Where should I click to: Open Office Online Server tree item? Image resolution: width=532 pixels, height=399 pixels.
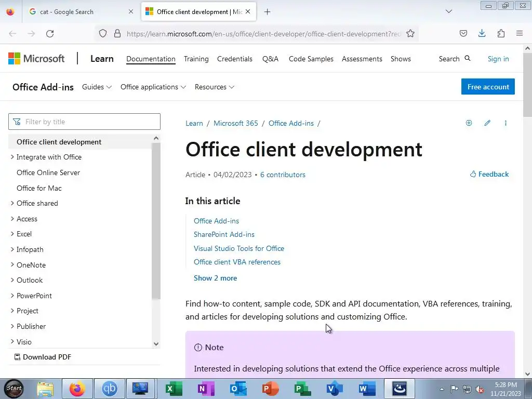click(x=48, y=172)
